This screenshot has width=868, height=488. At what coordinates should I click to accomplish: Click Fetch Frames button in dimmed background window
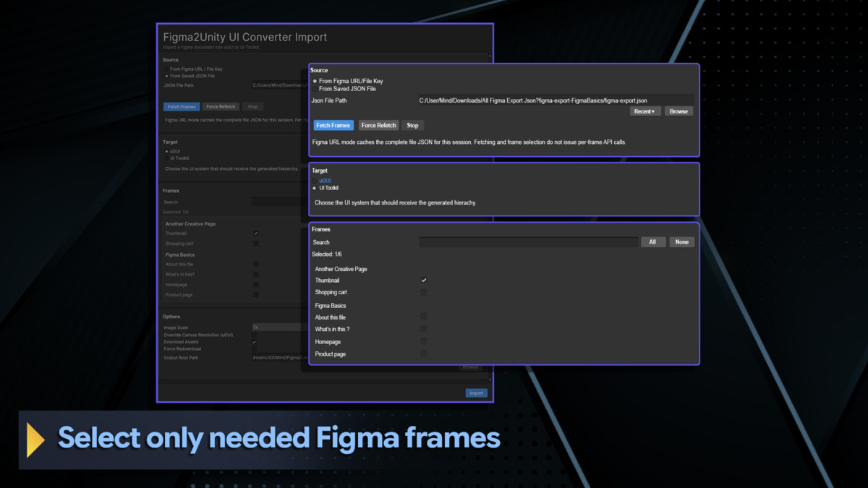click(x=182, y=106)
